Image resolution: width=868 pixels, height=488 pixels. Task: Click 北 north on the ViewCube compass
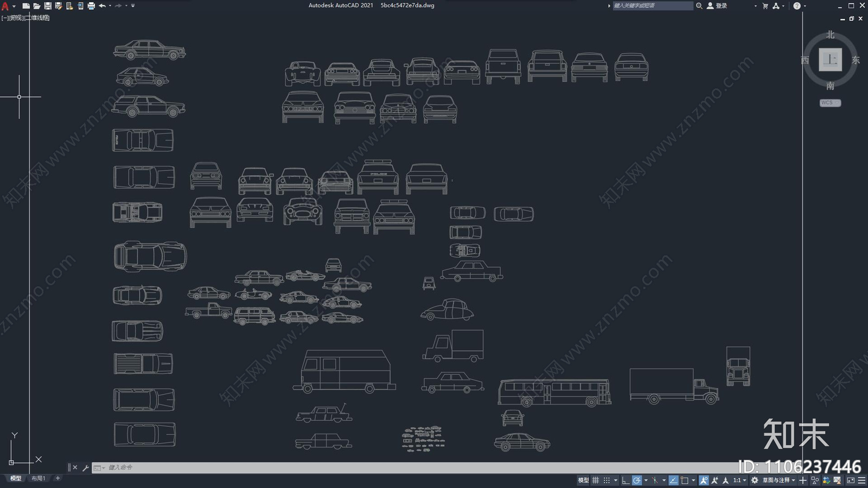830,35
